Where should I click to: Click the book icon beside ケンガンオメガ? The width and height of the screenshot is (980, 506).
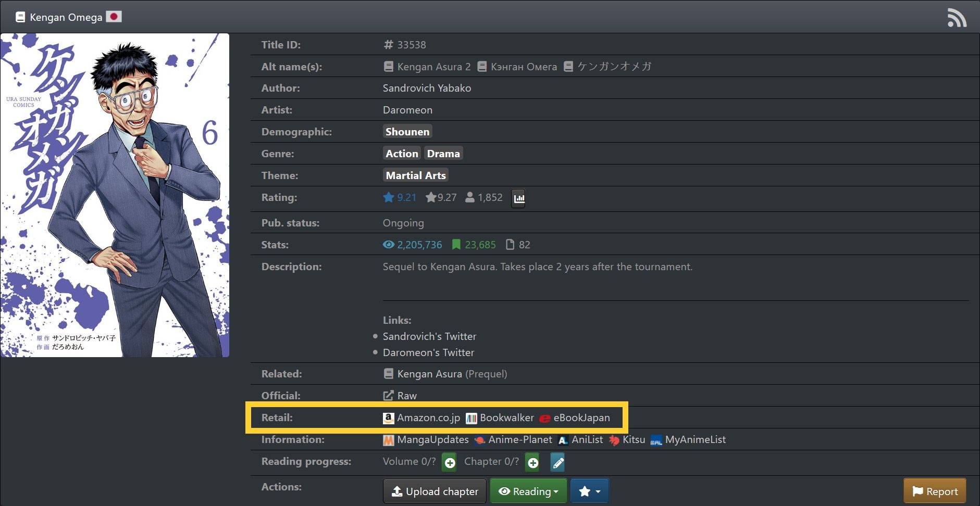(x=568, y=67)
